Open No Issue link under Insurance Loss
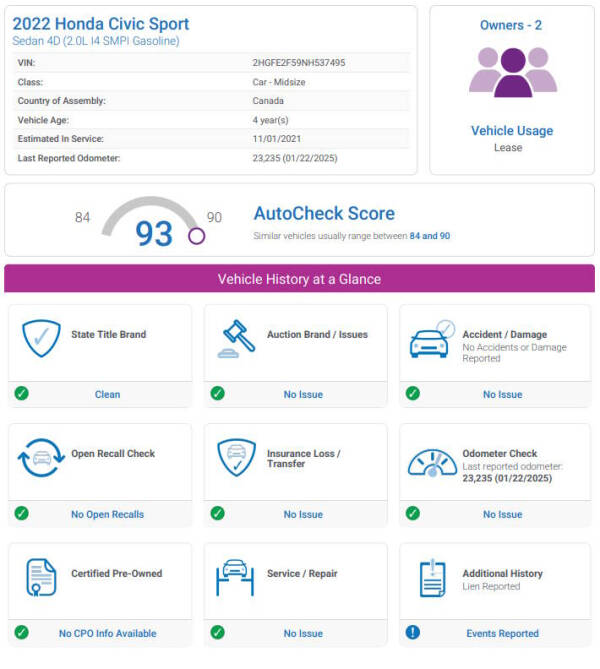Image resolution: width=600 pixels, height=669 pixels. tap(303, 514)
